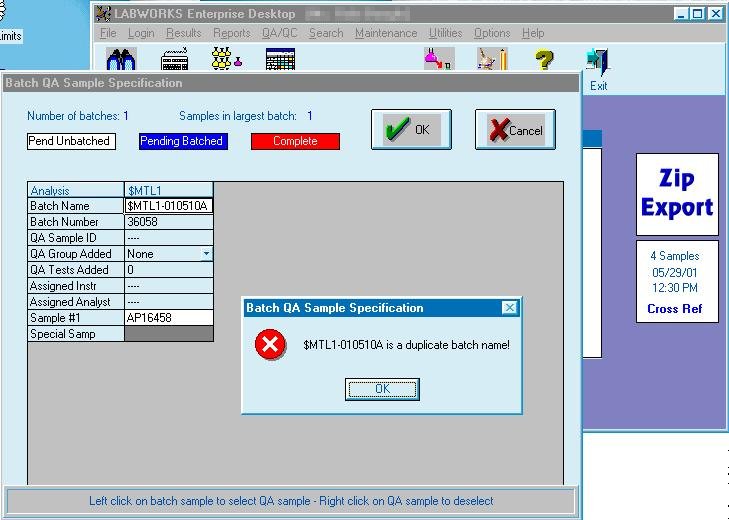Open the Search menu
Screen dimensions: 729x520
point(326,33)
